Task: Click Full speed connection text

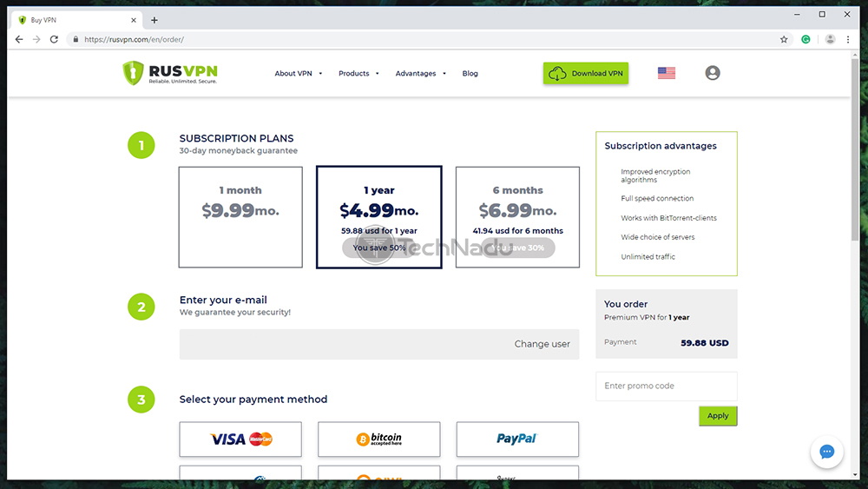Action: point(657,198)
